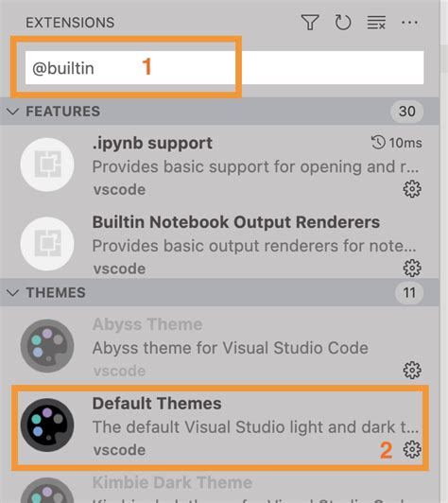The width and height of the screenshot is (448, 503).
Task: Open the Views and More Actions menu
Action: (x=409, y=23)
